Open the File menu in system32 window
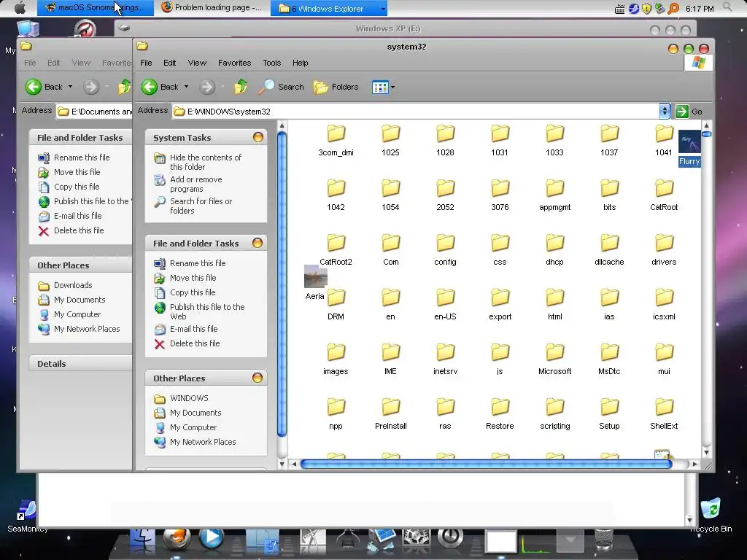The width and height of the screenshot is (747, 560). point(146,63)
